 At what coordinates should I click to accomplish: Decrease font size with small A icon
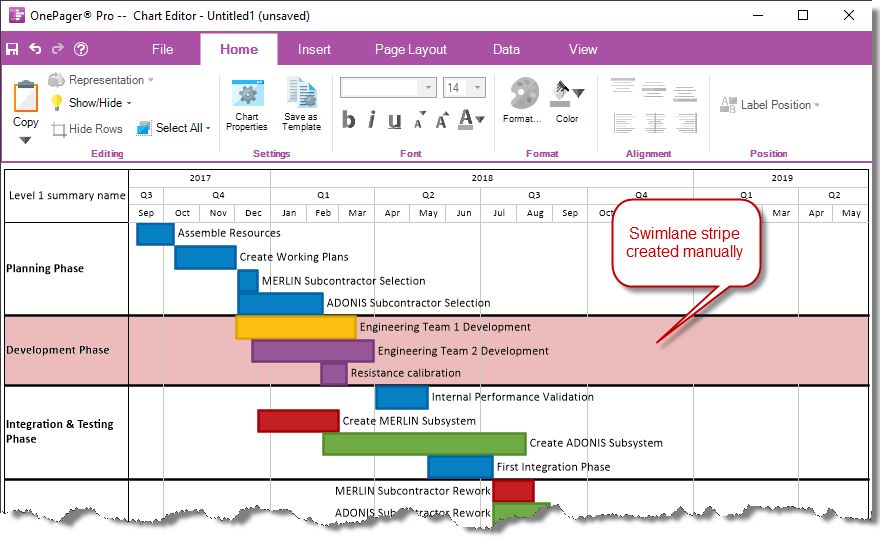[x=419, y=120]
